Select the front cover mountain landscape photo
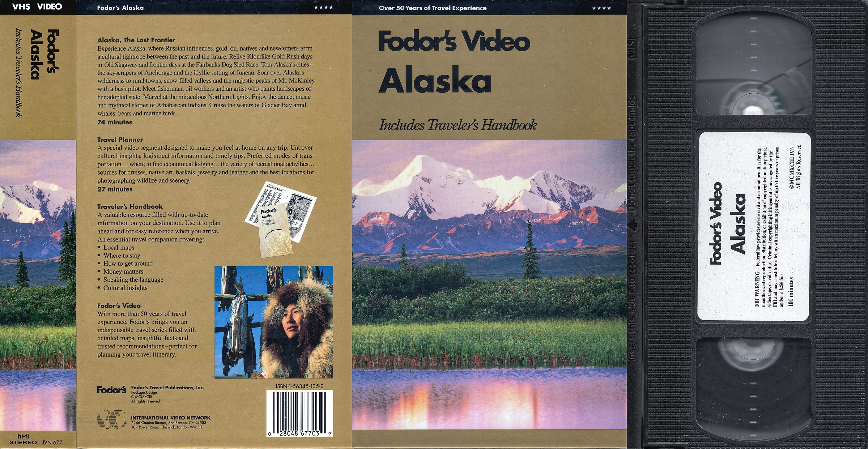The height and width of the screenshot is (449, 868). [x=489, y=285]
